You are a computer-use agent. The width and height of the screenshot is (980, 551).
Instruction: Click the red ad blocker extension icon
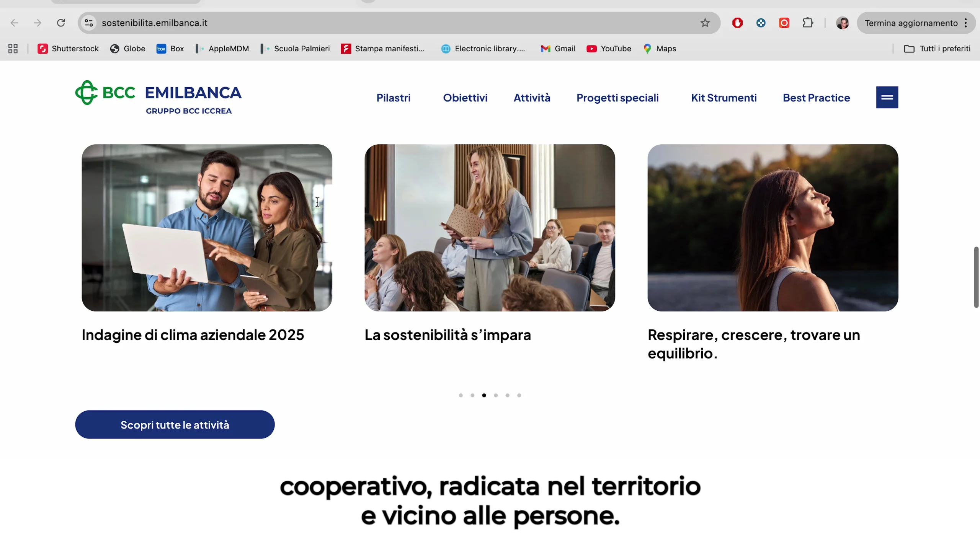point(737,23)
